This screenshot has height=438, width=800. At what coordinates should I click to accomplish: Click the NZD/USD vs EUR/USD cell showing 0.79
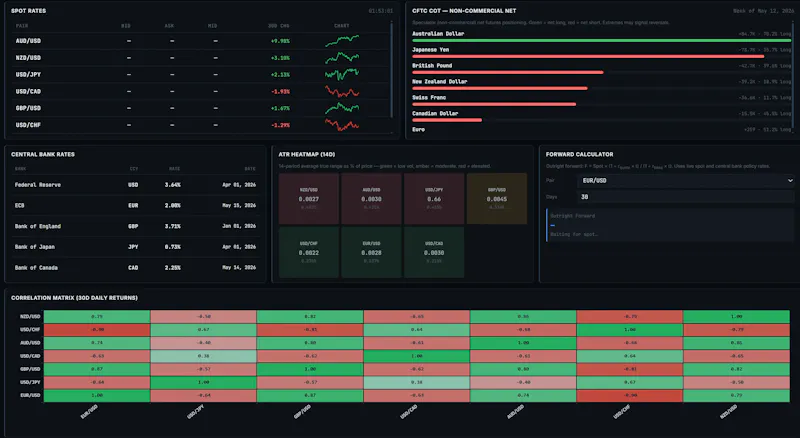[x=97, y=317]
